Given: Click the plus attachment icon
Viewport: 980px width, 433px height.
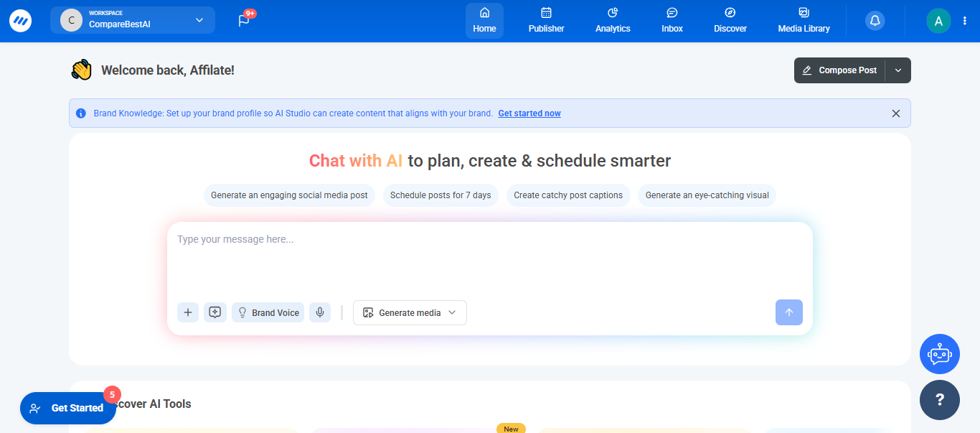Looking at the screenshot, I should (188, 312).
